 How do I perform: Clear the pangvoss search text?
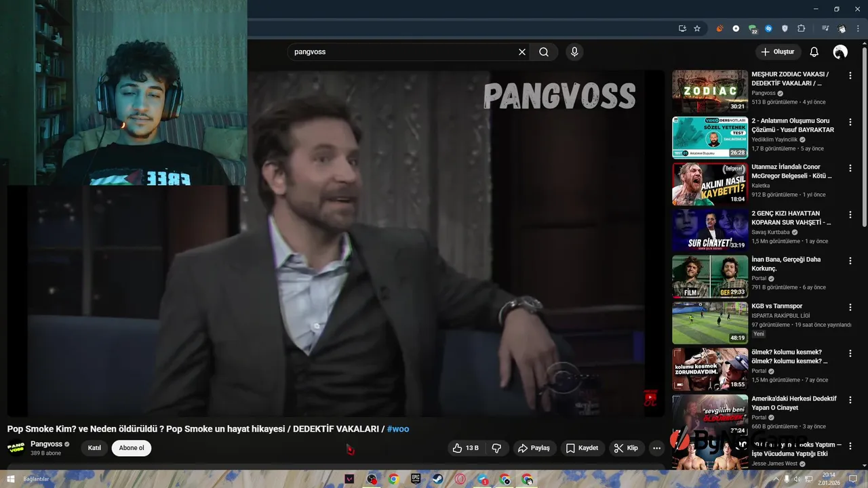[x=522, y=52]
